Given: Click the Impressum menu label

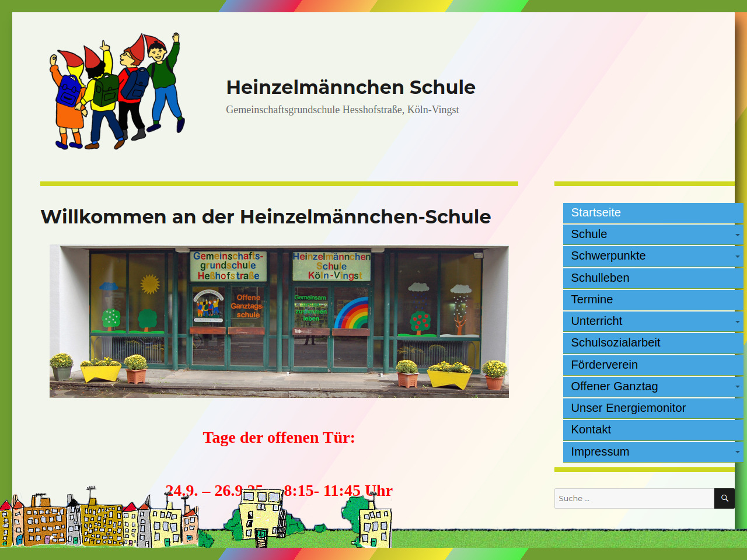Looking at the screenshot, I should tap(600, 452).
